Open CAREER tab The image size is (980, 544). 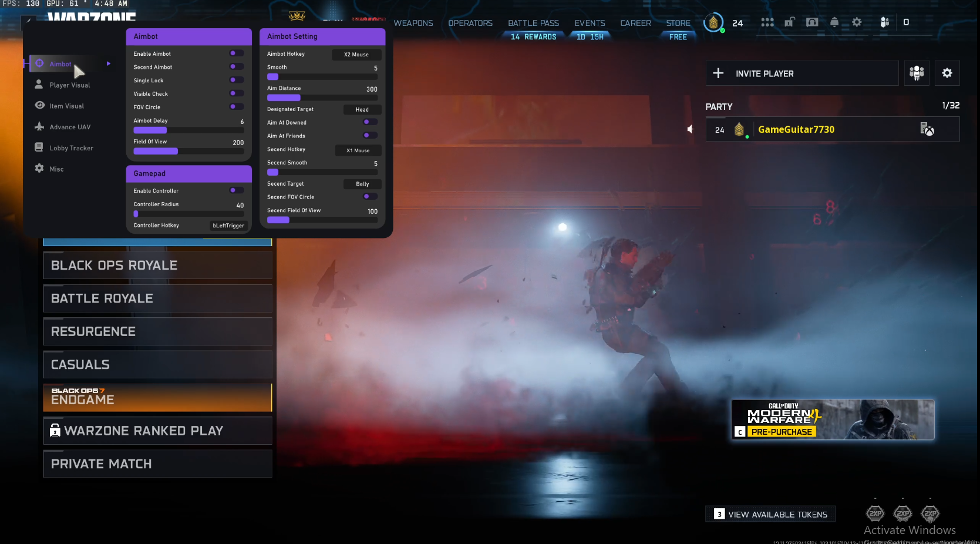pos(635,23)
